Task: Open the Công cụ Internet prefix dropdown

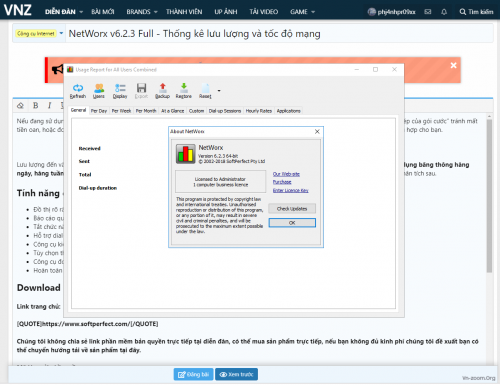Action: pos(39,33)
